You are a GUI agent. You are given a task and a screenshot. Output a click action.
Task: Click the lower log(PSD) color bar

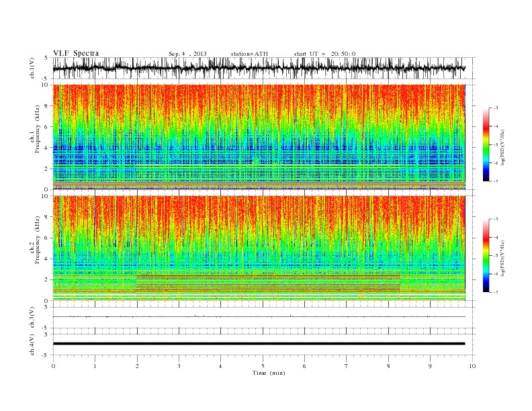pos(486,255)
